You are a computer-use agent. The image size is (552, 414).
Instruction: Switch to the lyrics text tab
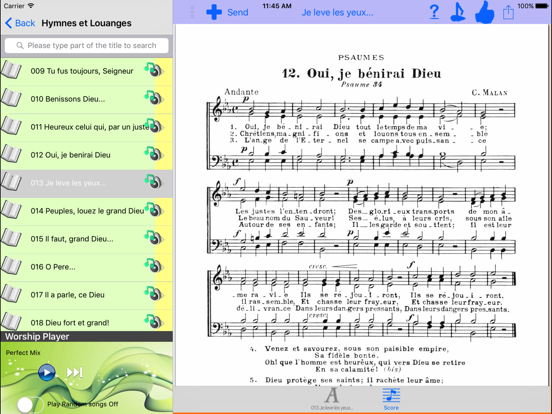332,399
